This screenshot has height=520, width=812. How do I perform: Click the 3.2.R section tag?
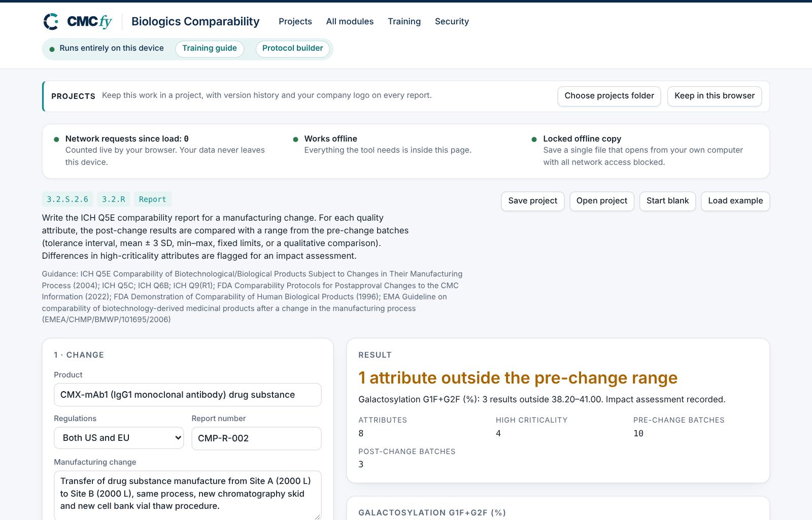pyautogui.click(x=114, y=199)
